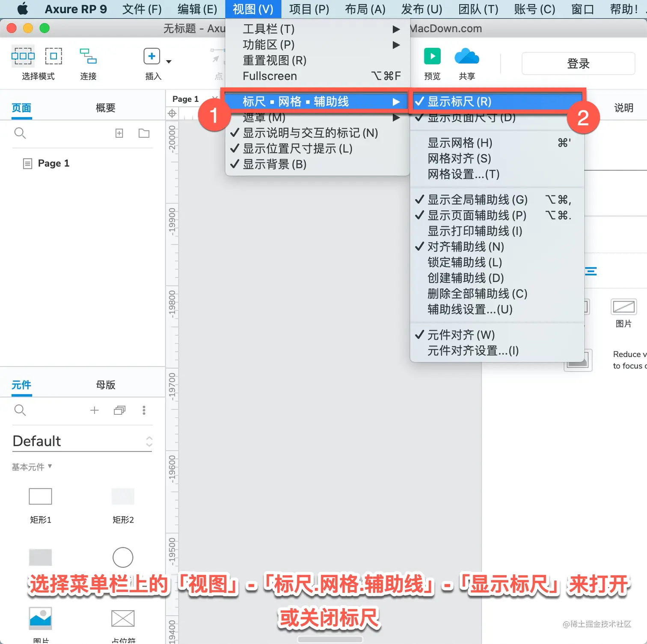Click the canvas origin crosshair icon
Image resolution: width=647 pixels, height=644 pixels.
click(172, 113)
